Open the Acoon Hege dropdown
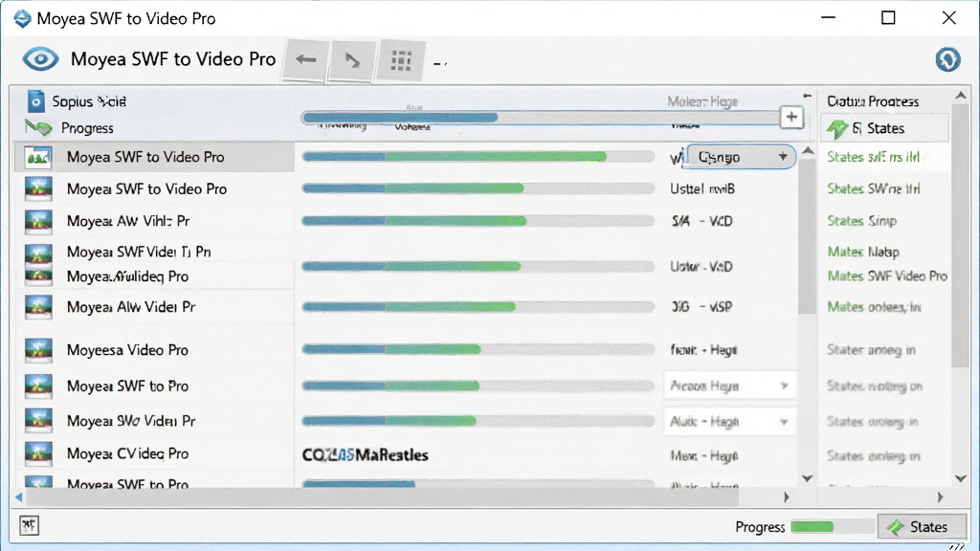Screen dimensions: 980x551 click(x=729, y=386)
